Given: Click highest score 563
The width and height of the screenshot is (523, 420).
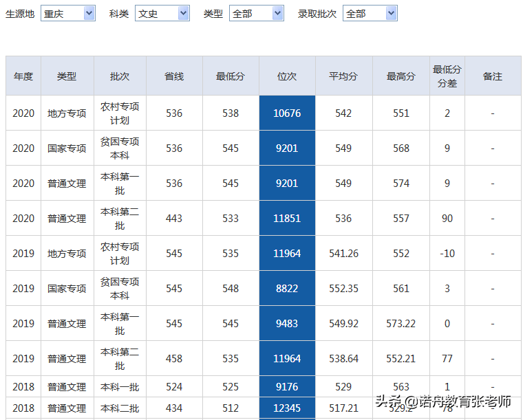Looking at the screenshot, I should [401, 387].
